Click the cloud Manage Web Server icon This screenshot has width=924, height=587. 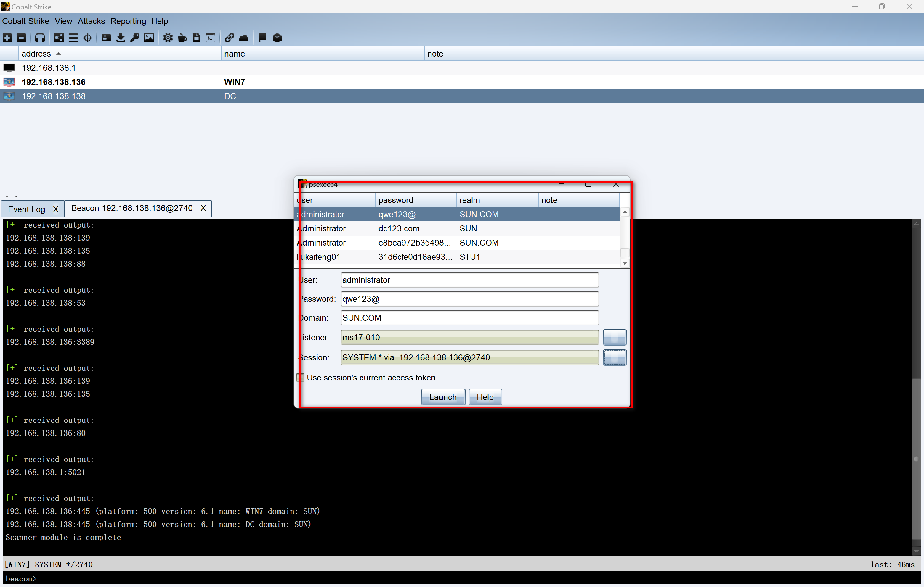244,38
